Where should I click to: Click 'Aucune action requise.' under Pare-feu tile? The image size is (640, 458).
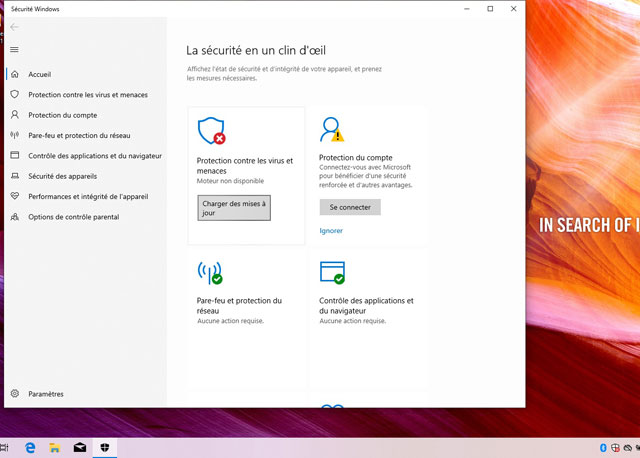(x=230, y=321)
